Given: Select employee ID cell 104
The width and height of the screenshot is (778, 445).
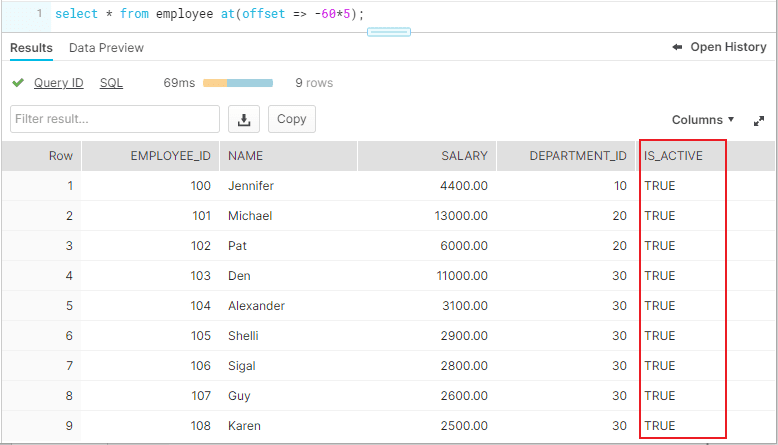Looking at the screenshot, I should click(200, 306).
